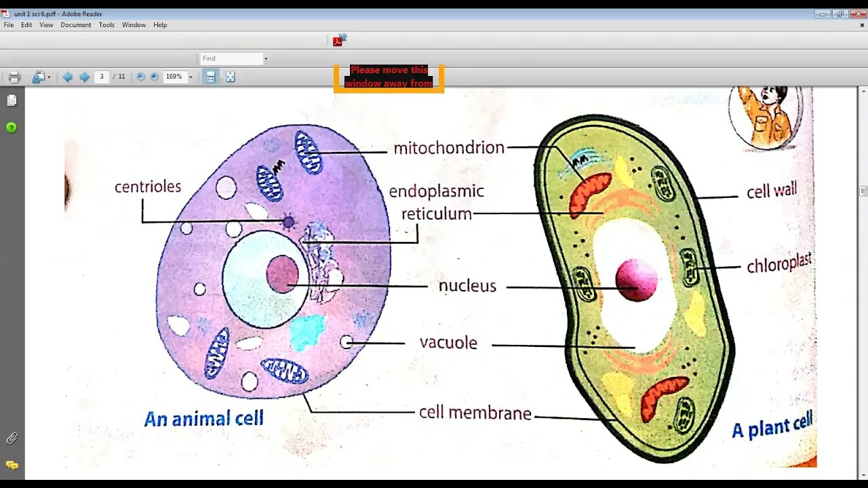Open the View menu

46,25
